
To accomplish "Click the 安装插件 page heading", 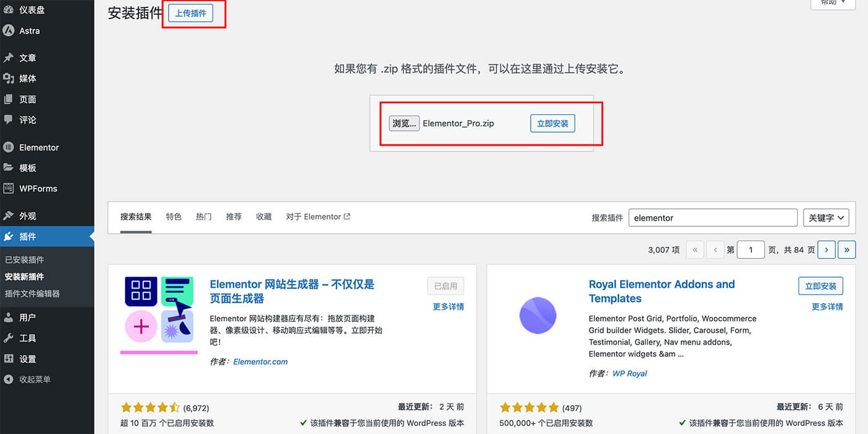I will (135, 13).
